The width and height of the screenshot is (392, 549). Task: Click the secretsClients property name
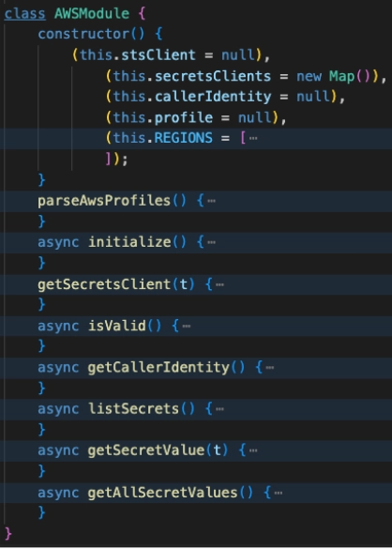[213, 76]
